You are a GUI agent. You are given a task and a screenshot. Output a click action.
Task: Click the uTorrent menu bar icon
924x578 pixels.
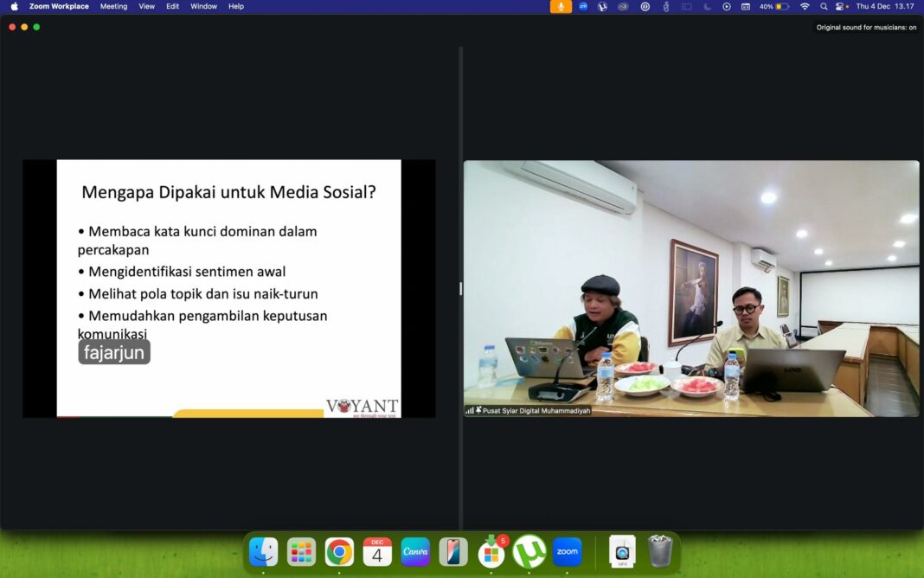click(603, 6)
